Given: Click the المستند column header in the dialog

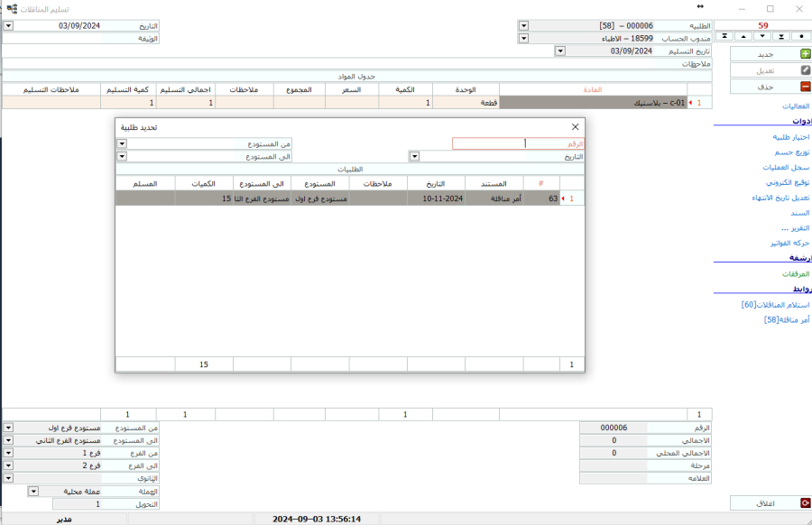Looking at the screenshot, I should [x=494, y=184].
